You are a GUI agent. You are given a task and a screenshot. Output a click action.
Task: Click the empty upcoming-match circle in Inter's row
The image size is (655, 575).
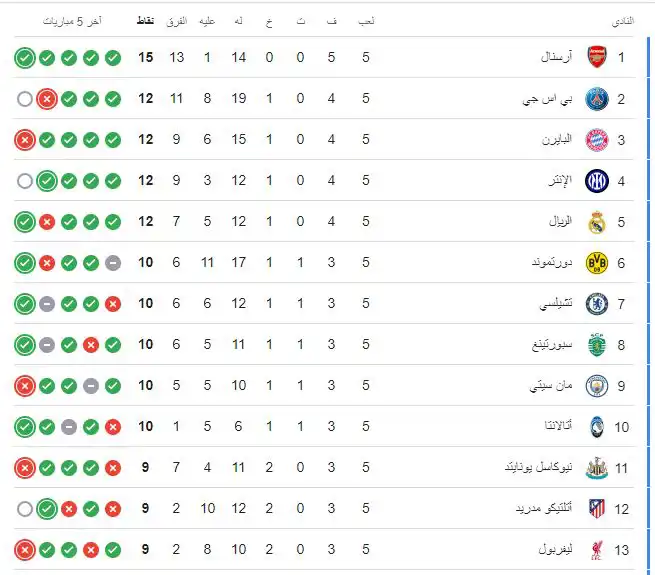25,181
